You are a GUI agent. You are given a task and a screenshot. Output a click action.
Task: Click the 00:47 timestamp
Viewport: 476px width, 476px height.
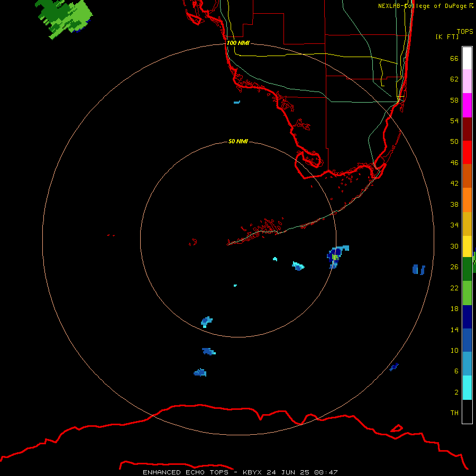tap(326, 472)
